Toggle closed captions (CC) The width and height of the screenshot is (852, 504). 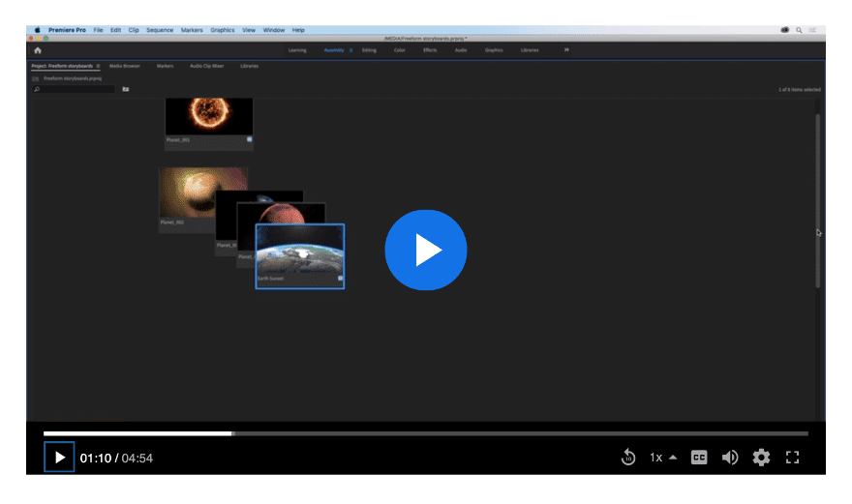pyautogui.click(x=699, y=458)
